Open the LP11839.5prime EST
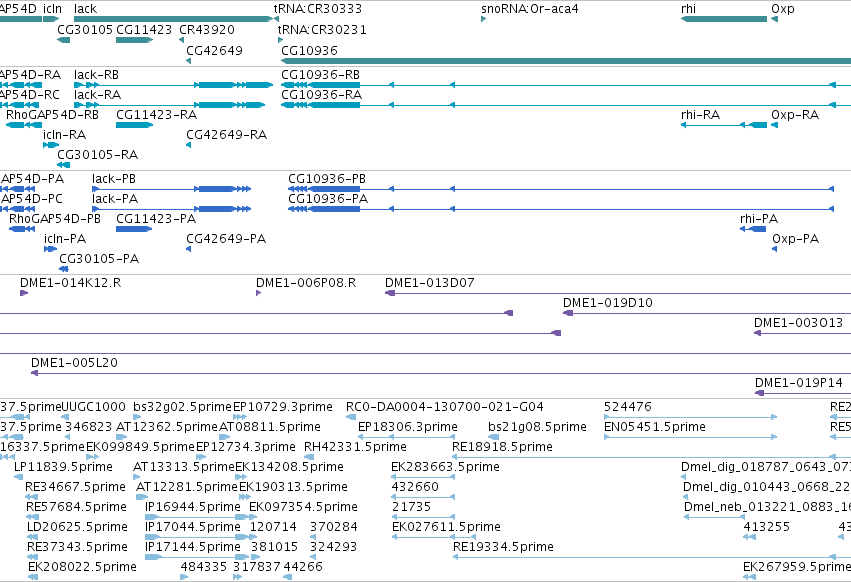Viewport: 851px width, 582px height. coord(18,477)
